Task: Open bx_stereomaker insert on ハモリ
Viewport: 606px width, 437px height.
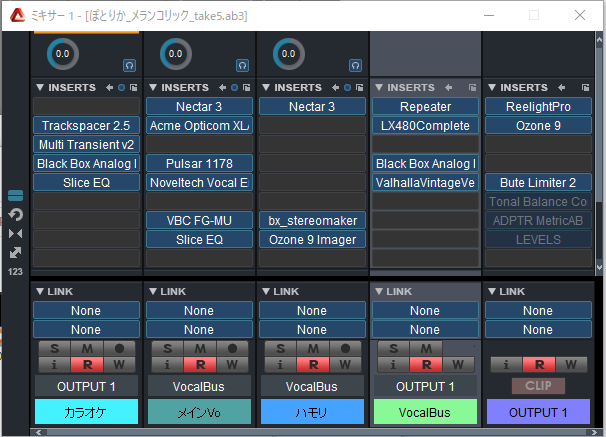Action: coord(312,221)
